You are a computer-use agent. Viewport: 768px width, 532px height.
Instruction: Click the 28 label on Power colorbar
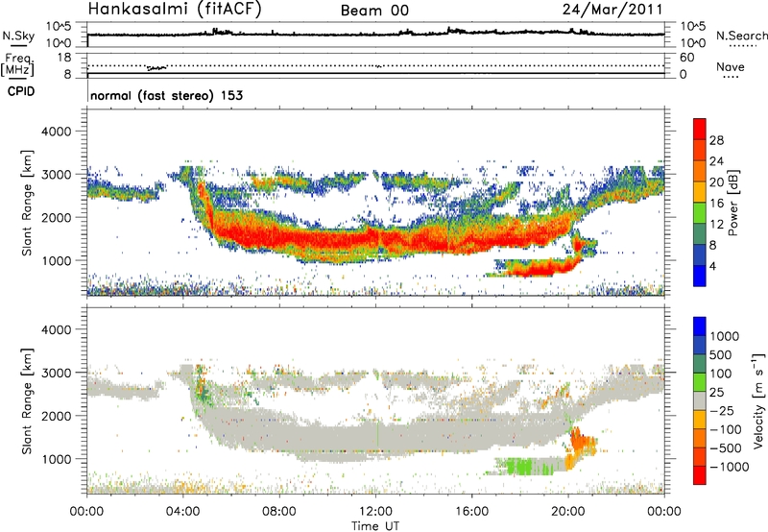pos(716,140)
